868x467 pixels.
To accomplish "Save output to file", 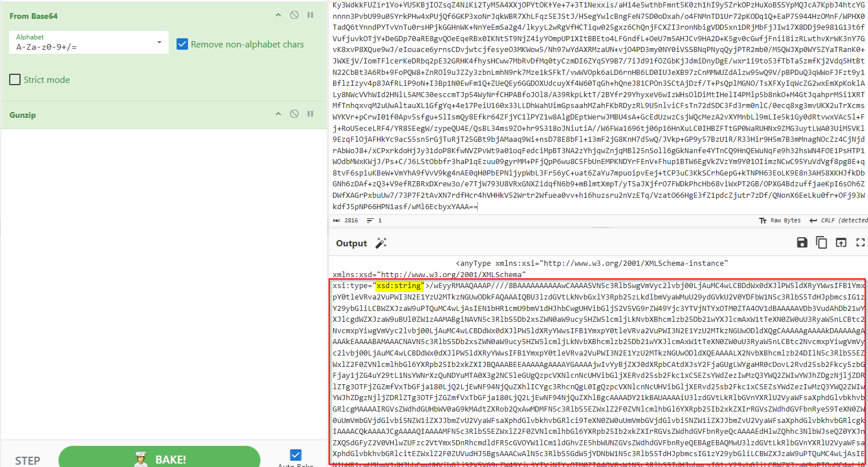I will coord(802,243).
